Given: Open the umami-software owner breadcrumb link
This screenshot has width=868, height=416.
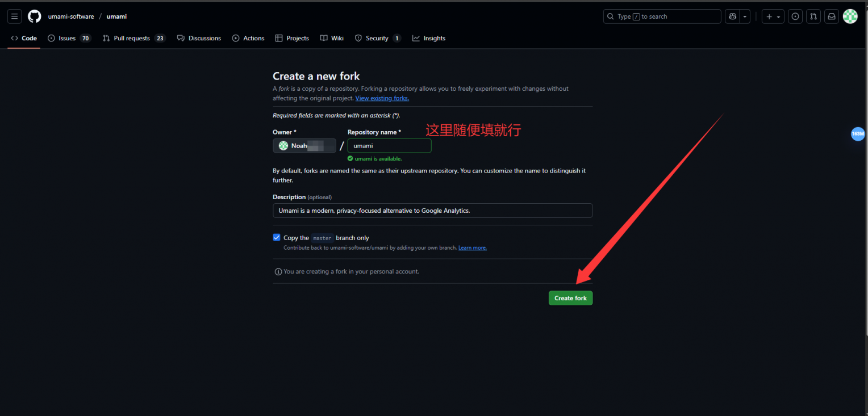Looking at the screenshot, I should coord(71,16).
